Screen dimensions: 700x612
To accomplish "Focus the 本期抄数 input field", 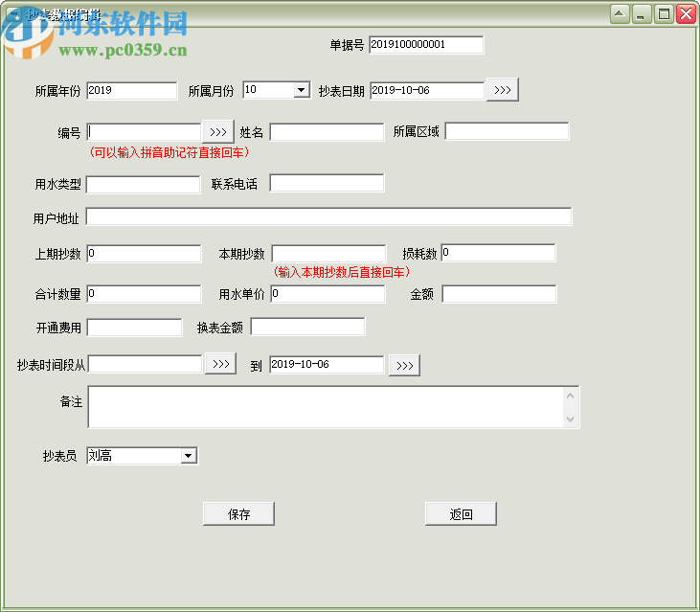I will coord(329,254).
